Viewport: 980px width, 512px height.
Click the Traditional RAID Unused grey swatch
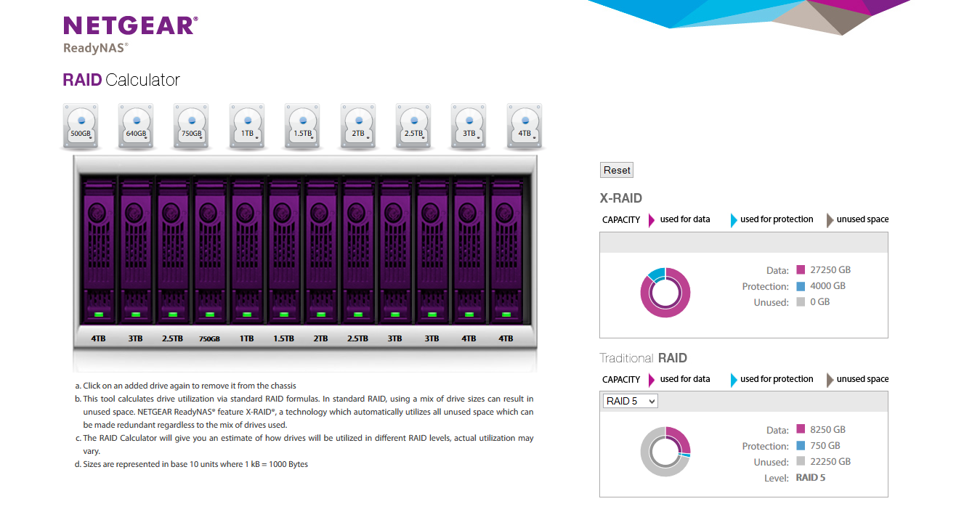pos(801,462)
